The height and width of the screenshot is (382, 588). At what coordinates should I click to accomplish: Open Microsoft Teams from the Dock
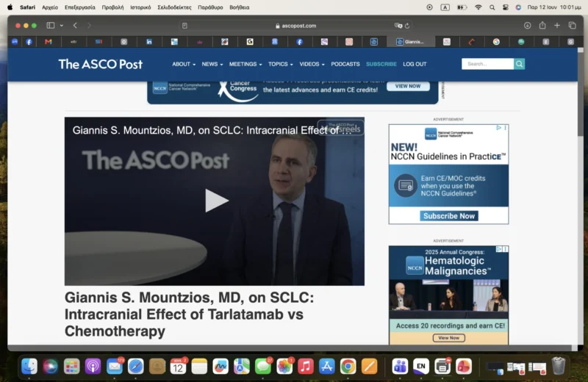coord(400,367)
